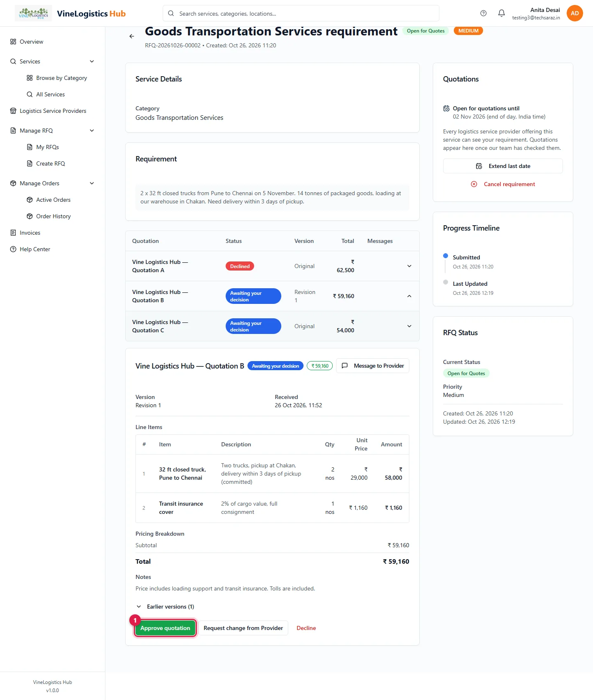Collapse the Quotation B row chevron
The image size is (593, 700).
point(409,296)
